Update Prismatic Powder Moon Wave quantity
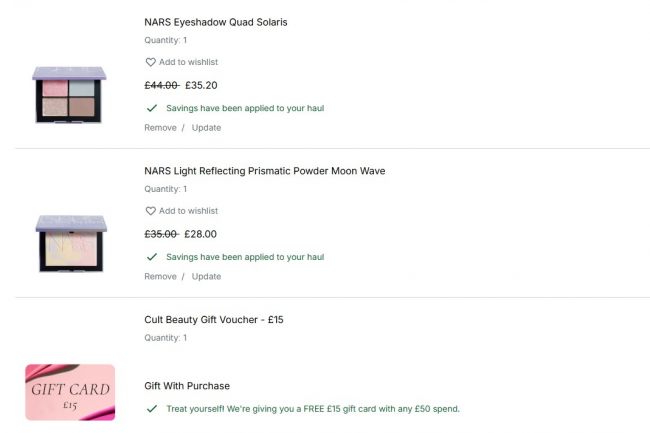650x433 pixels. 206,277
